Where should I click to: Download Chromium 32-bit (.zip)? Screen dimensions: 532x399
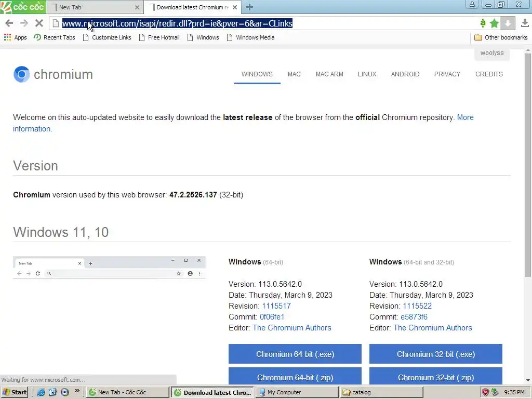pyautogui.click(x=436, y=377)
